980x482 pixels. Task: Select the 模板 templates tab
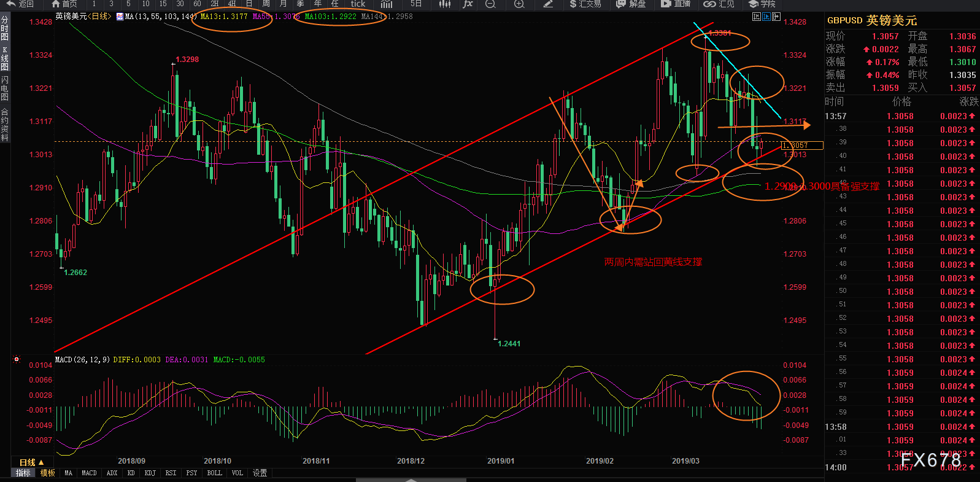tap(48, 473)
